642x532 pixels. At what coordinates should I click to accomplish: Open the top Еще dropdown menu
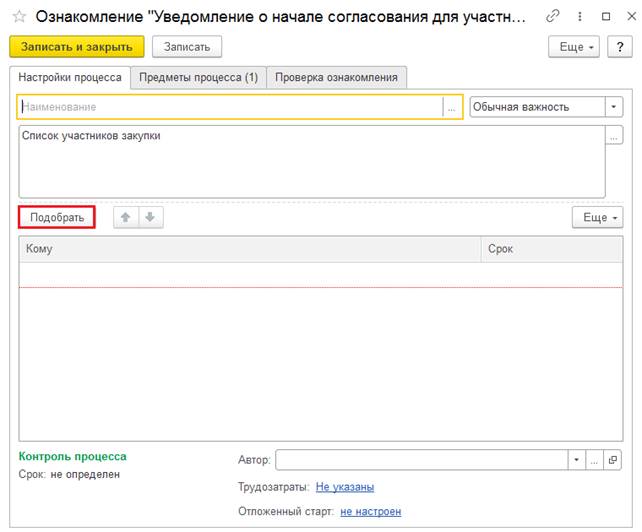[574, 47]
